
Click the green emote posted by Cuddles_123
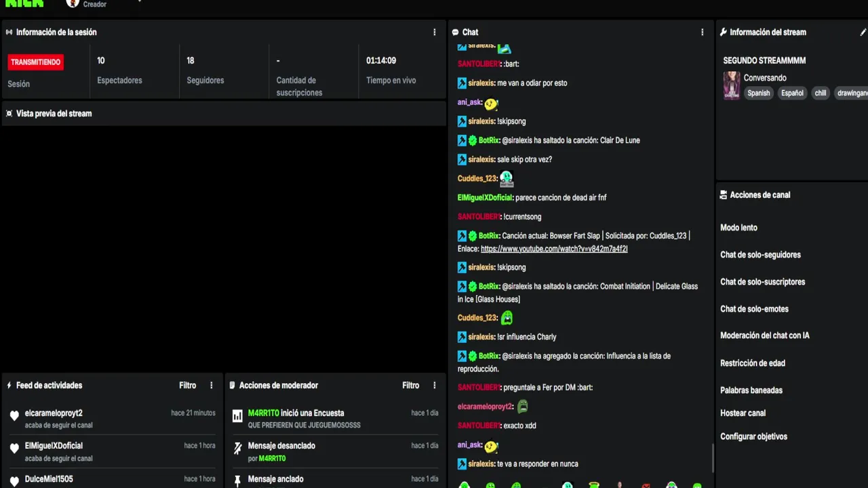[x=507, y=317]
